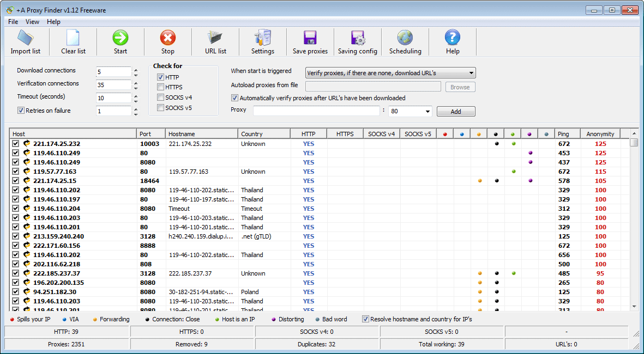
Task: Click the Download connections input field
Action: coord(114,72)
